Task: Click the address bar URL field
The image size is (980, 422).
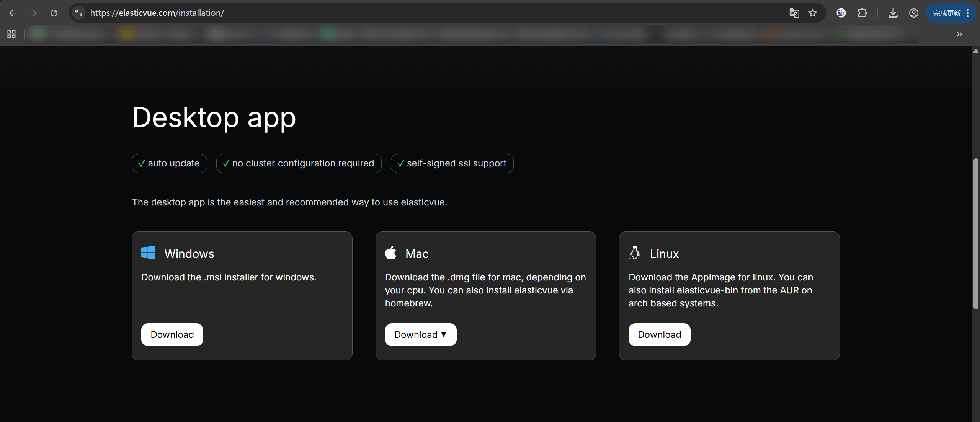Action: tap(421, 13)
